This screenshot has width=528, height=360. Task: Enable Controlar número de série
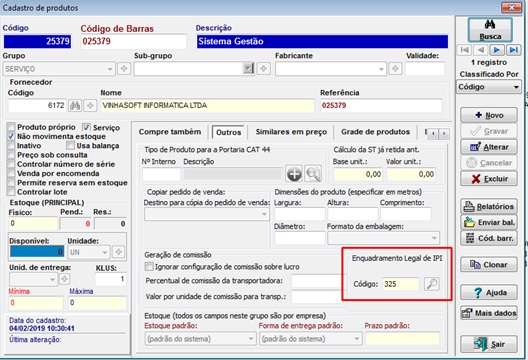pos(11,164)
